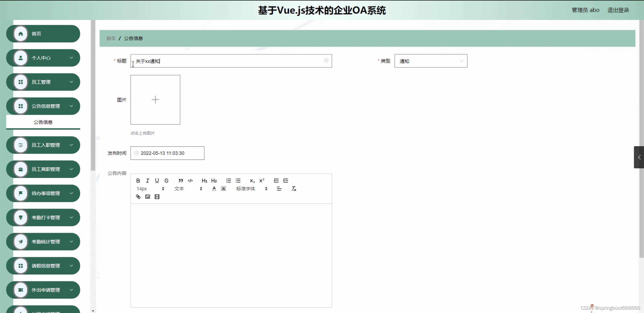
Task: Insert a code block in the editor
Action: (x=190, y=180)
